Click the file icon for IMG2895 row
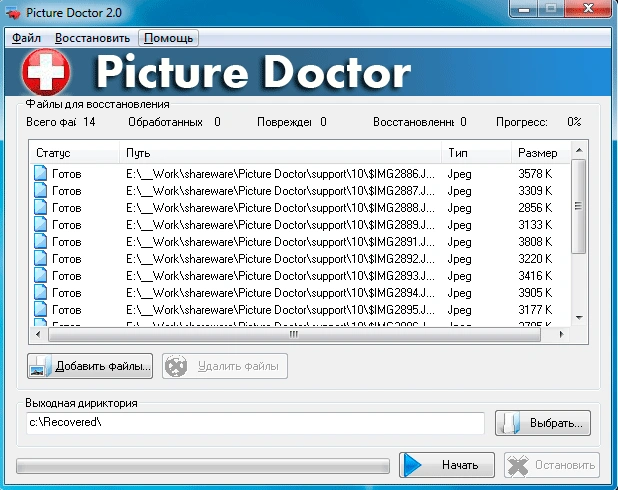This screenshot has height=490, width=618. click(41, 310)
